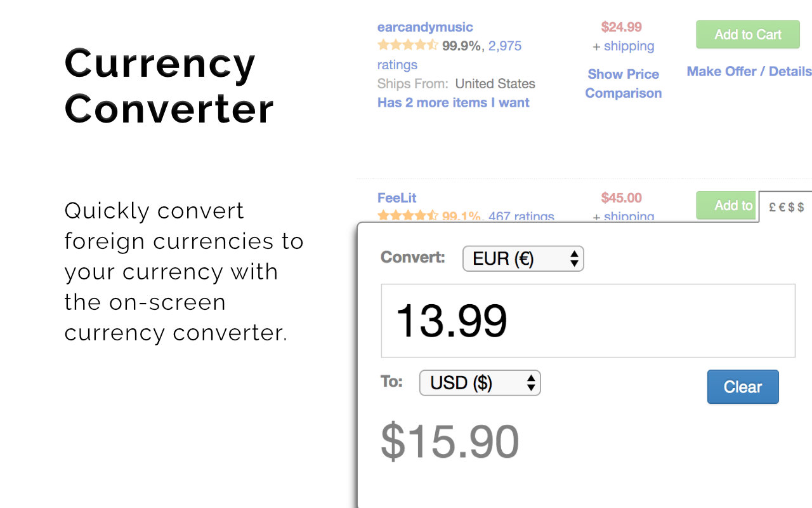Screen dimensions: 812x508
Task: Open earcandymusic's 2,975 ratings link
Action: tap(449, 55)
